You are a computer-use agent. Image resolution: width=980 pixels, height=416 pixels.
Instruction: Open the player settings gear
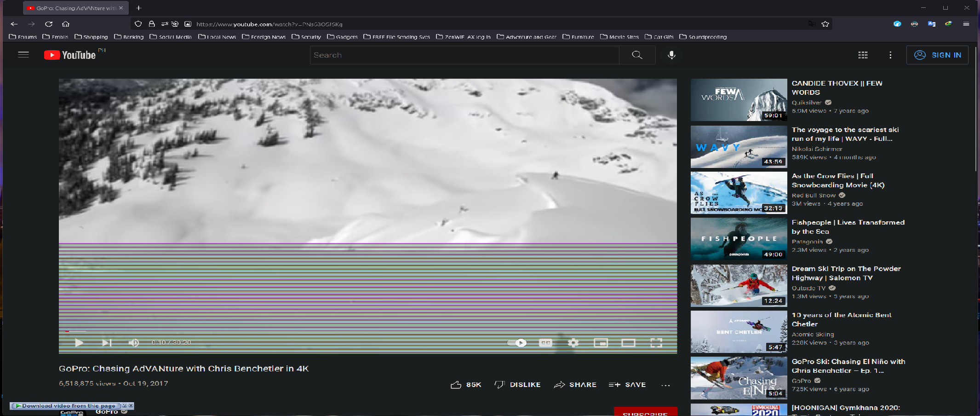(x=573, y=343)
